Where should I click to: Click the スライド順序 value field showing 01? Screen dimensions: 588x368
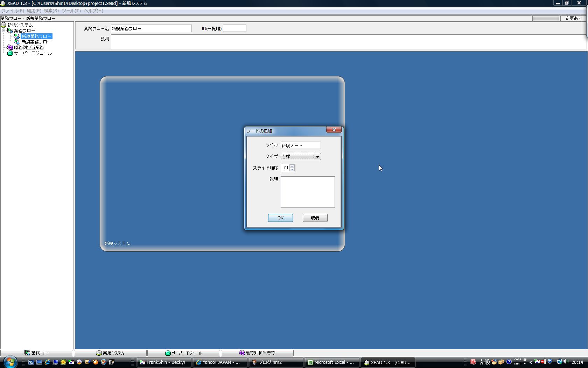coord(285,168)
